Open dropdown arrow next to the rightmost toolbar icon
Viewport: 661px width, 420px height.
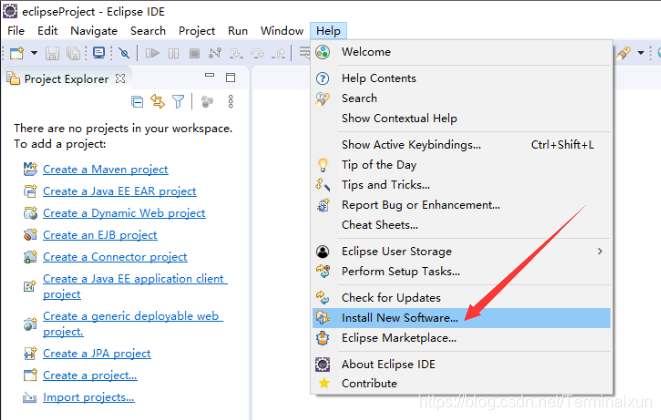pyautogui.click(x=641, y=53)
